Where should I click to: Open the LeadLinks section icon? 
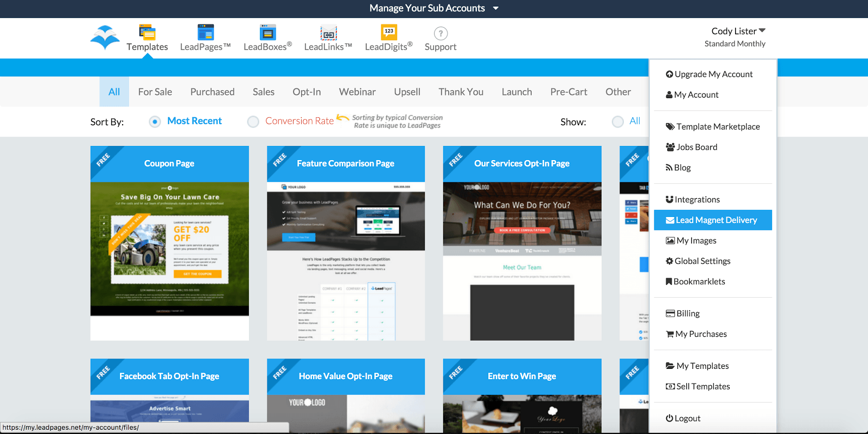pyautogui.click(x=328, y=33)
